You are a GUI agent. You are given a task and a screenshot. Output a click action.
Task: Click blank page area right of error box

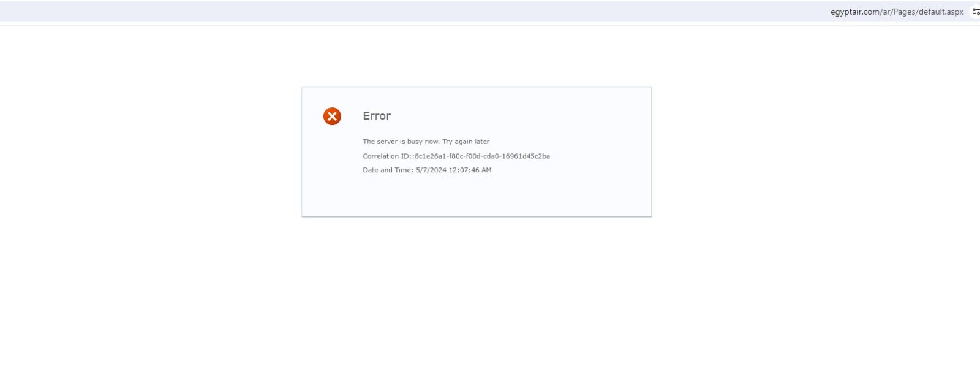(796, 153)
